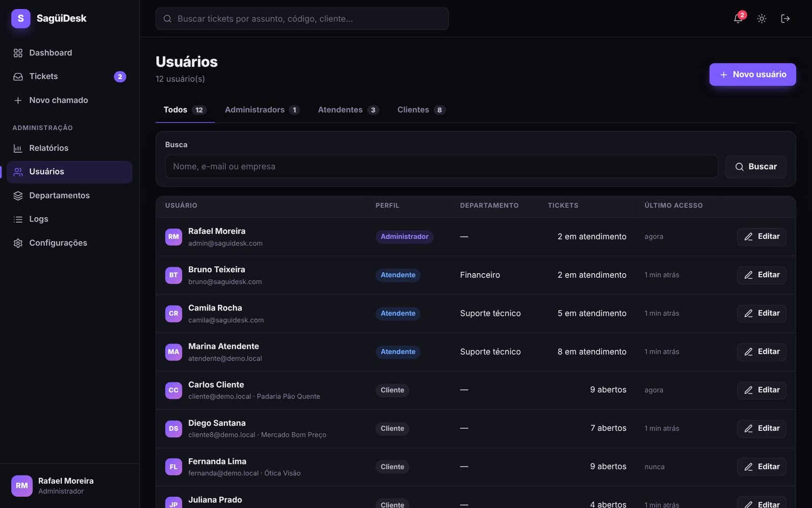
Task: Click DS avatar for Diego Santana
Action: tap(174, 429)
